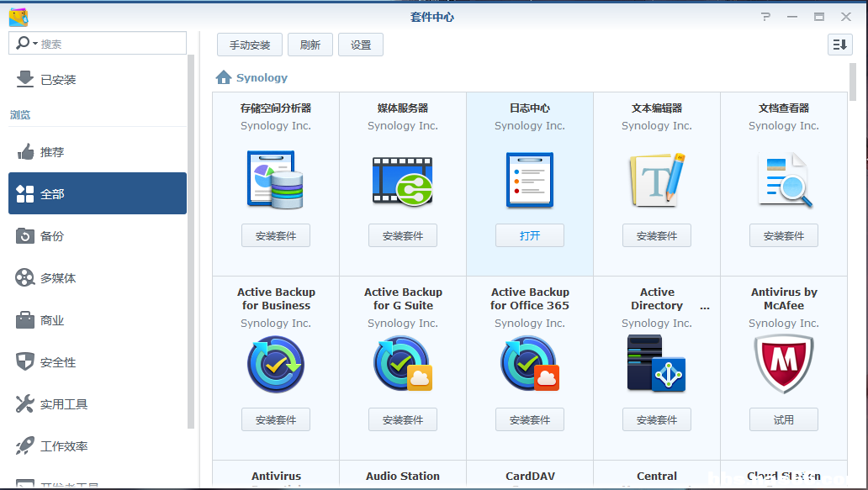The height and width of the screenshot is (490, 868).
Task: Select the Business (商业) category
Action: [98, 320]
